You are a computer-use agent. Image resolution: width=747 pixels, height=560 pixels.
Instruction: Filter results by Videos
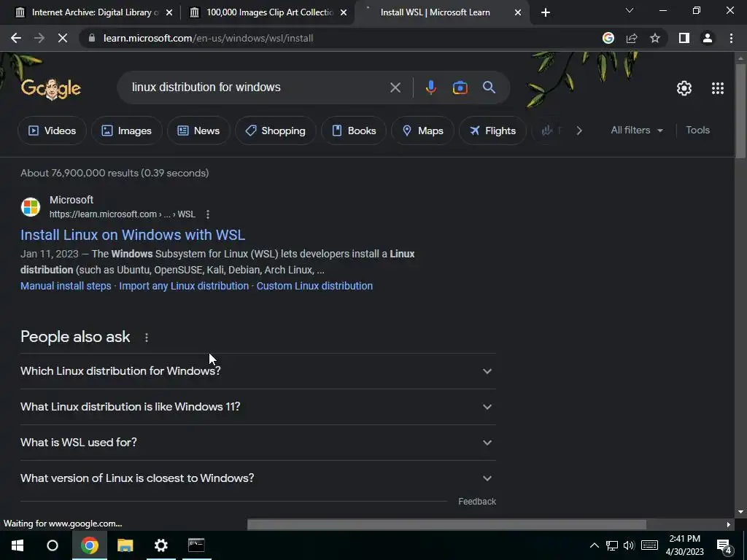pyautogui.click(x=52, y=131)
